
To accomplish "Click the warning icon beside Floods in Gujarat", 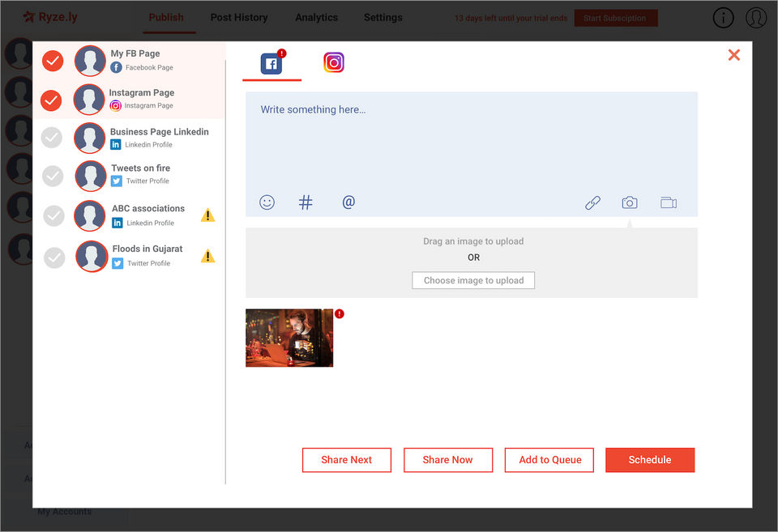I will click(207, 256).
